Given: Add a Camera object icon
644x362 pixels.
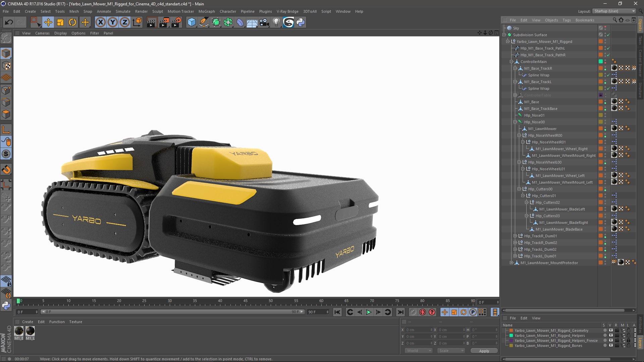Looking at the screenshot, I should [x=264, y=22].
